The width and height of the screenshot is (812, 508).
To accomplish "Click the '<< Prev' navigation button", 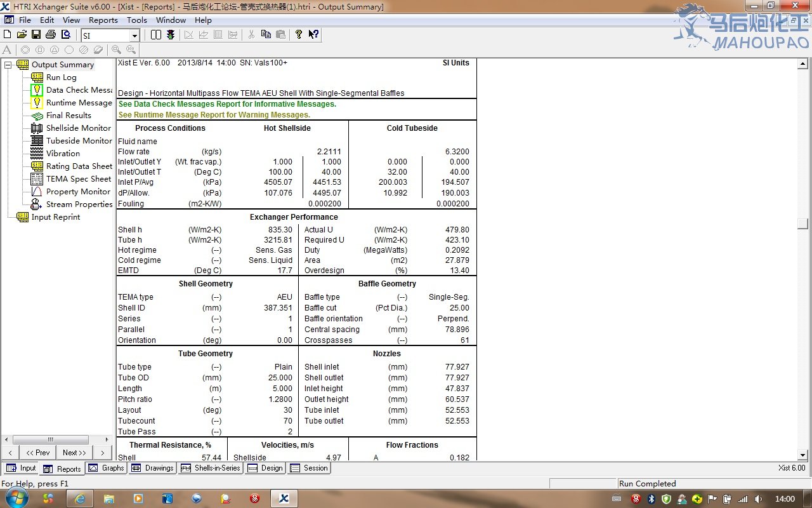I will [37, 453].
